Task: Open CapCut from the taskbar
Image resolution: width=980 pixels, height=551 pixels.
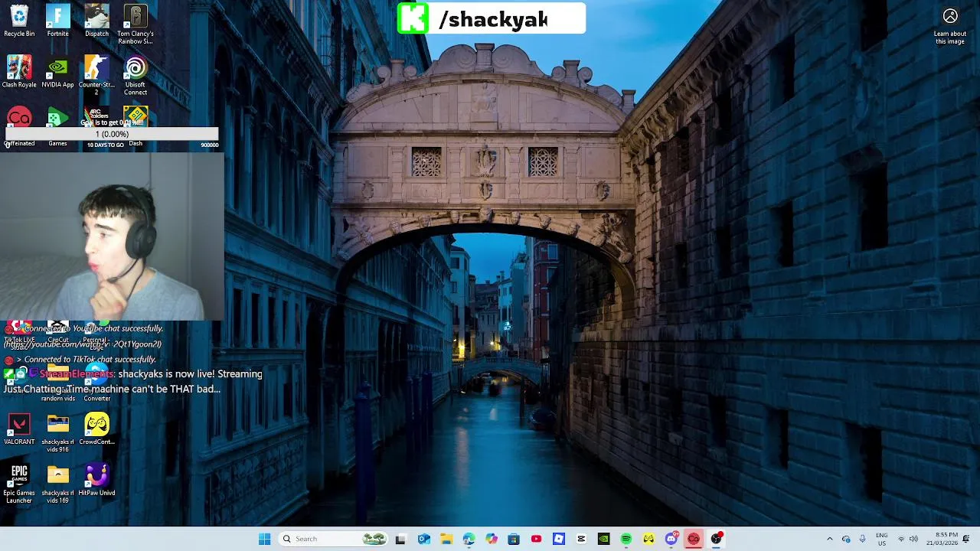Action: [x=581, y=539]
